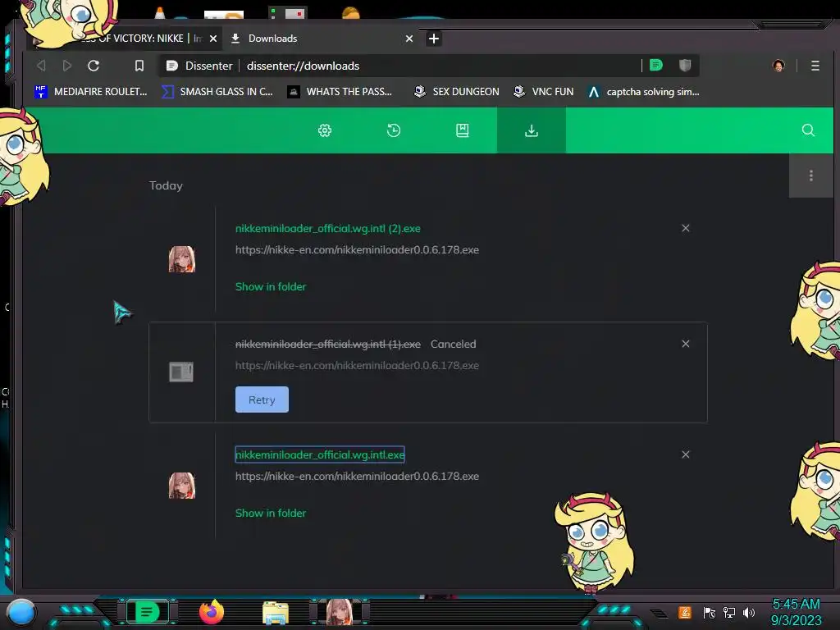Open the SMASH GLASS IN C... bookmark
This screenshot has height=630, width=840.
(x=217, y=92)
